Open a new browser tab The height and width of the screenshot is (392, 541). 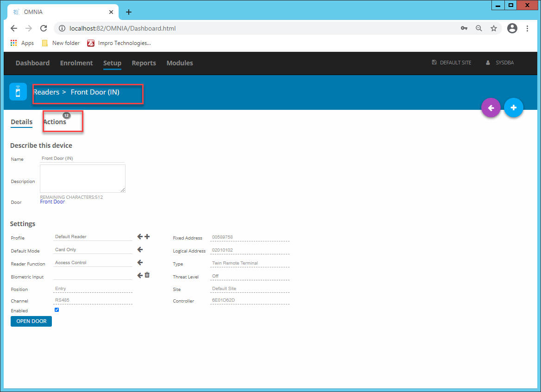[129, 12]
